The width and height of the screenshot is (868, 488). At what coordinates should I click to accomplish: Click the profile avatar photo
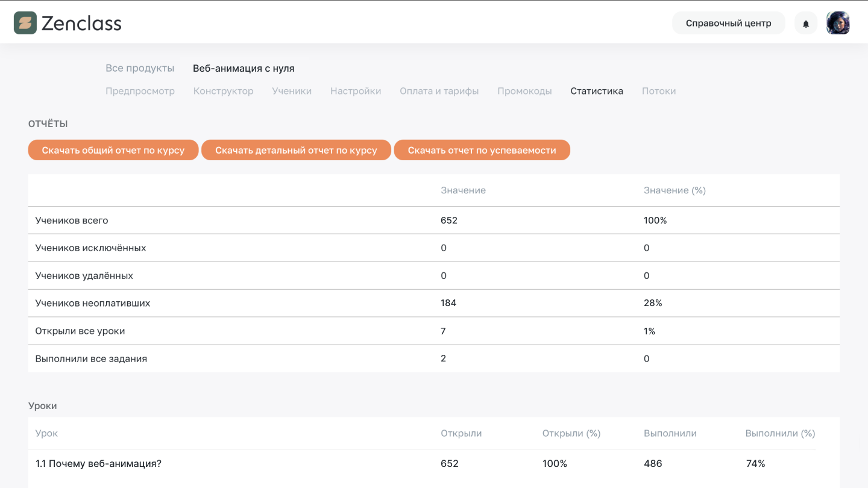838,23
